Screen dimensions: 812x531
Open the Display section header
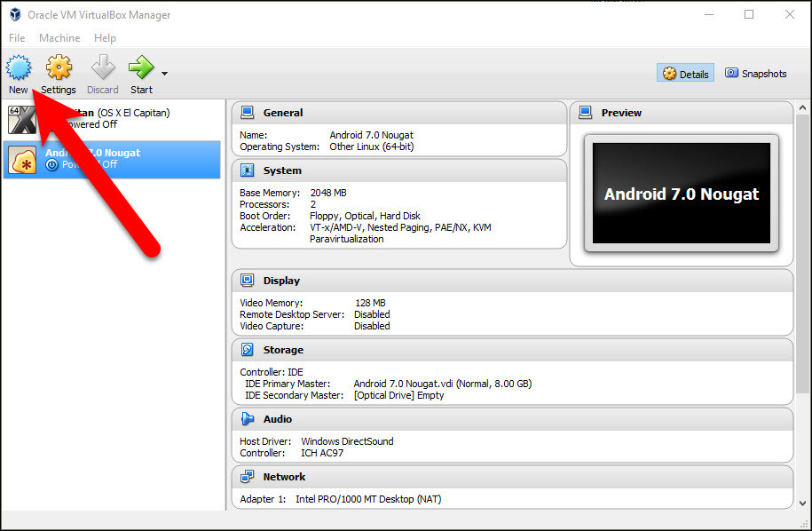point(512,281)
